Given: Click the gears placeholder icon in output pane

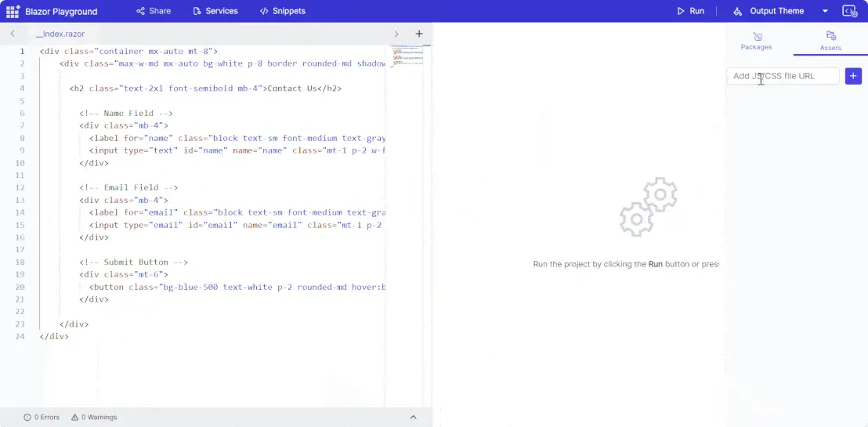Looking at the screenshot, I should [648, 207].
